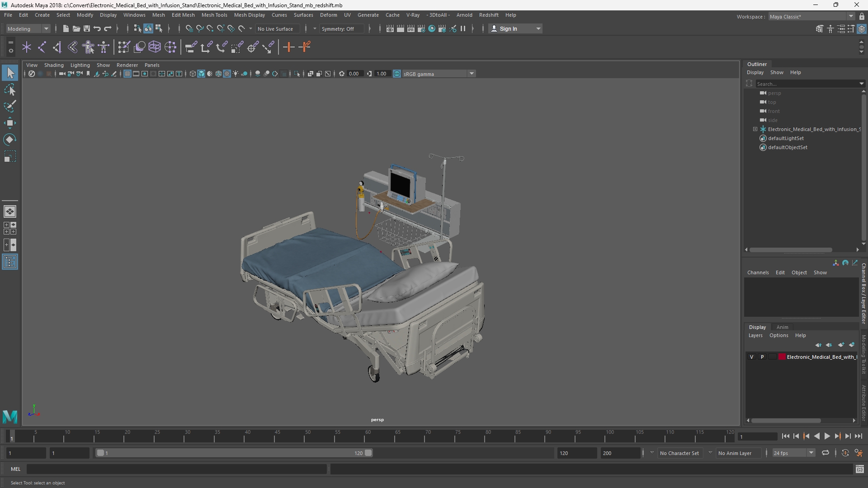The width and height of the screenshot is (868, 488).
Task: Toggle loop playback mode button
Action: click(x=826, y=453)
